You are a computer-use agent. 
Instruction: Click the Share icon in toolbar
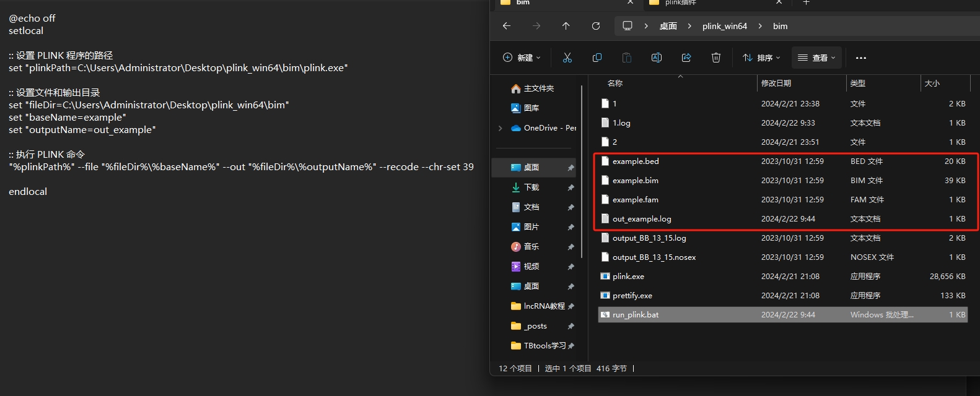click(686, 58)
